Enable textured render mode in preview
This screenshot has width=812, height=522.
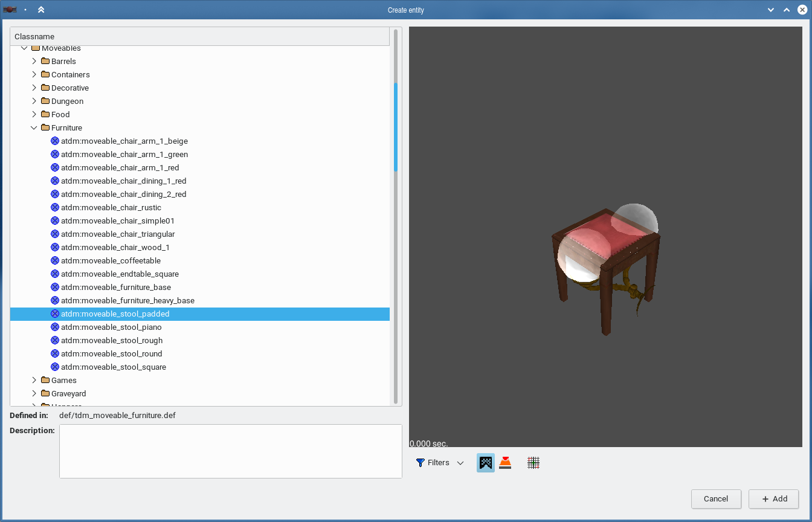coord(485,463)
